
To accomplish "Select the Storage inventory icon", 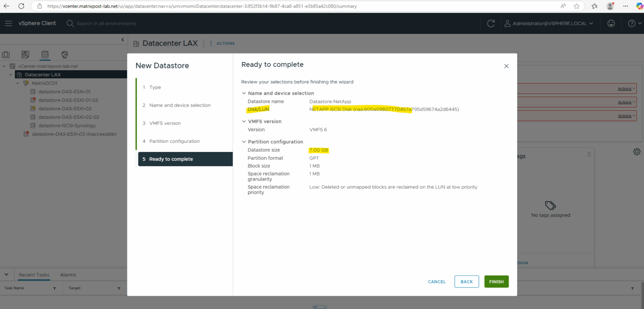I will tap(45, 55).
